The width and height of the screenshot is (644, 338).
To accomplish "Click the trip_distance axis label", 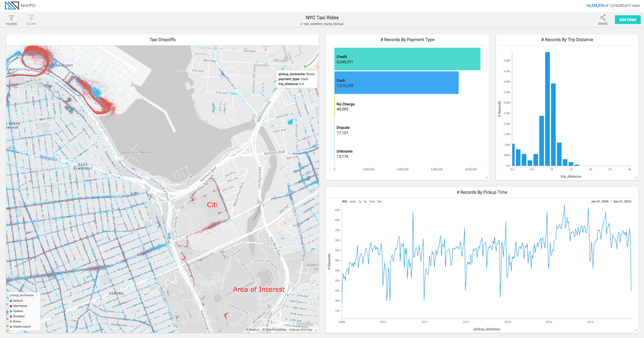I will [x=571, y=176].
